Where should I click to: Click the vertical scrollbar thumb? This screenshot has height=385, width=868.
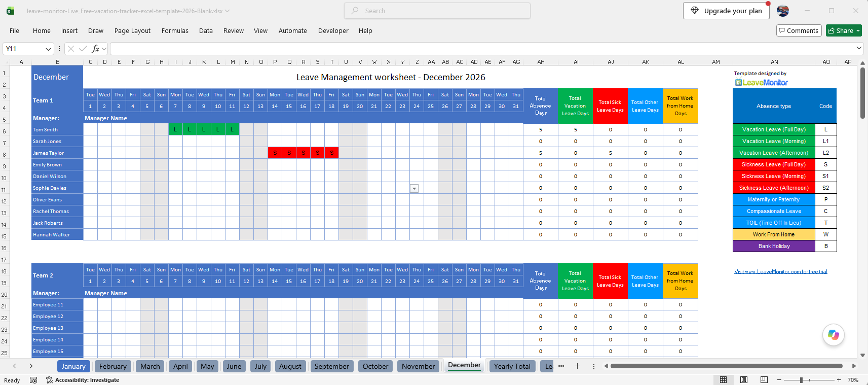862,93
